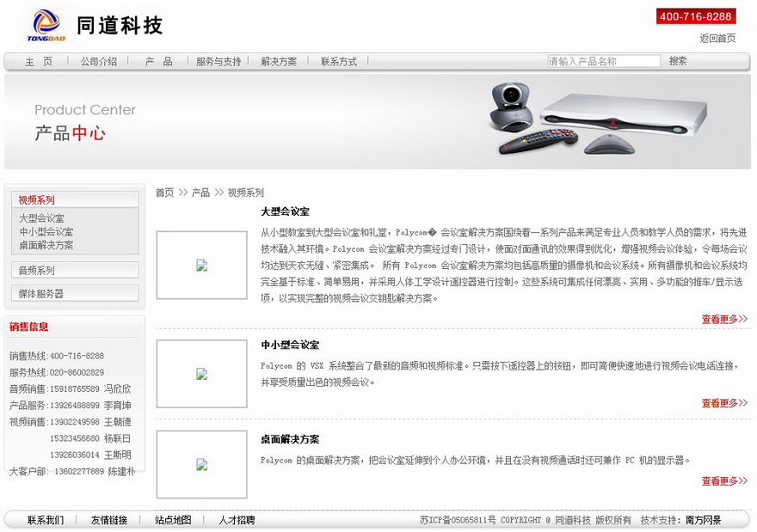The image size is (757, 532).
Task: Click the 友情链接 footer link
Action: (x=109, y=521)
